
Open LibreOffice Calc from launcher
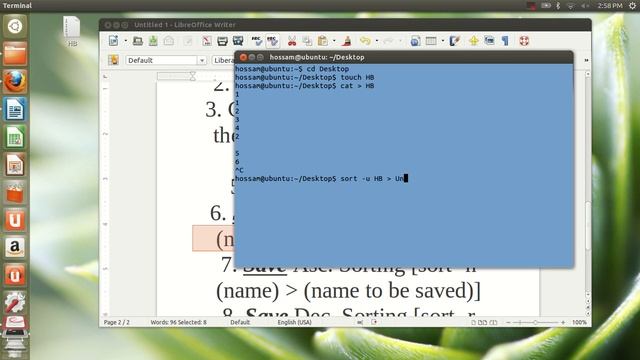pyautogui.click(x=15, y=137)
